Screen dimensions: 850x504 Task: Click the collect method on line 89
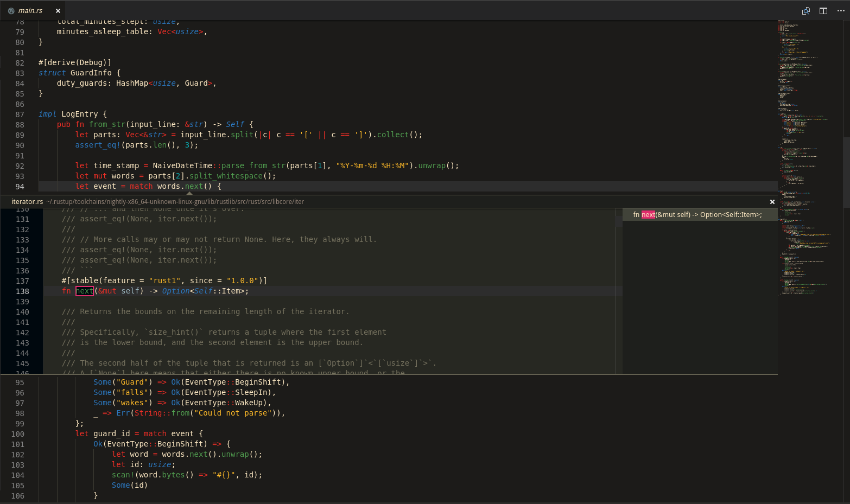(x=393, y=135)
